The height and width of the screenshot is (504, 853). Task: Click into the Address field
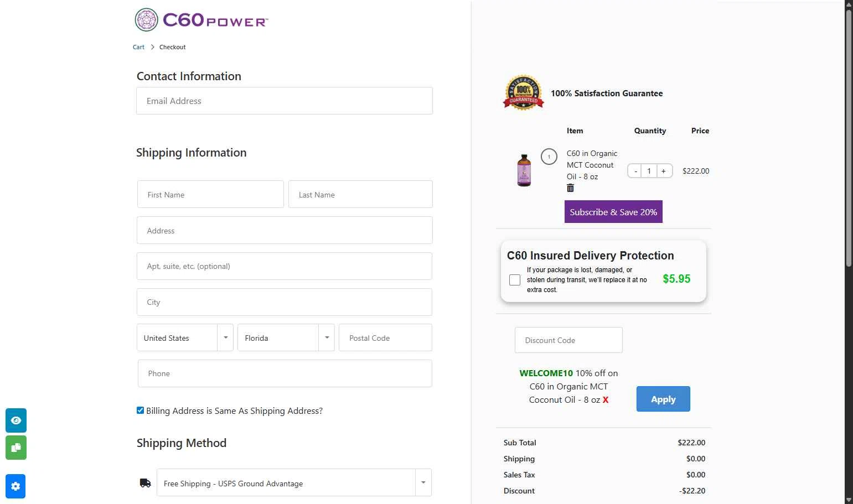pos(285,230)
